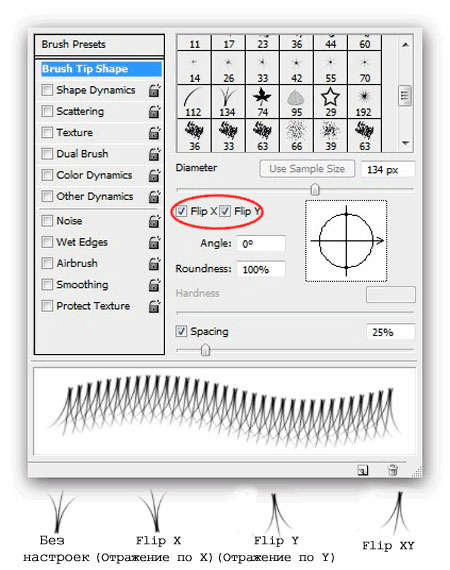Open the Other Dynamics settings label

[x=95, y=196]
